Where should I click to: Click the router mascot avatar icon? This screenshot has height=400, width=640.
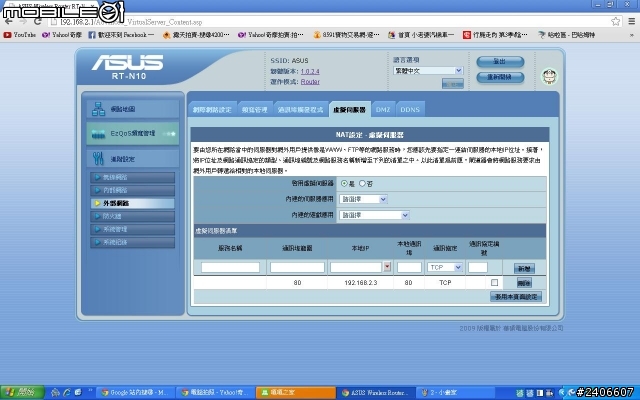pos(549,76)
